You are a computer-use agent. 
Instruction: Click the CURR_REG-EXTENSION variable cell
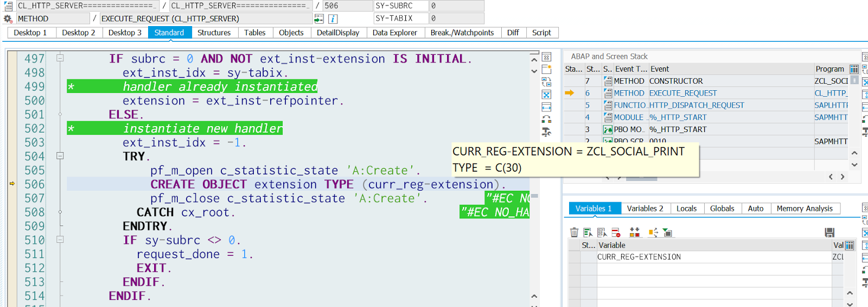(713, 257)
